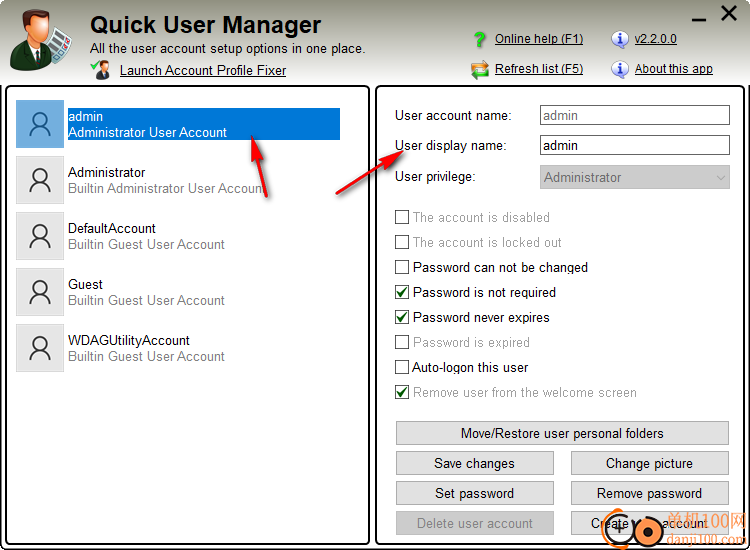Click the green question mark help icon
The width and height of the screenshot is (750, 550).
[x=479, y=39]
